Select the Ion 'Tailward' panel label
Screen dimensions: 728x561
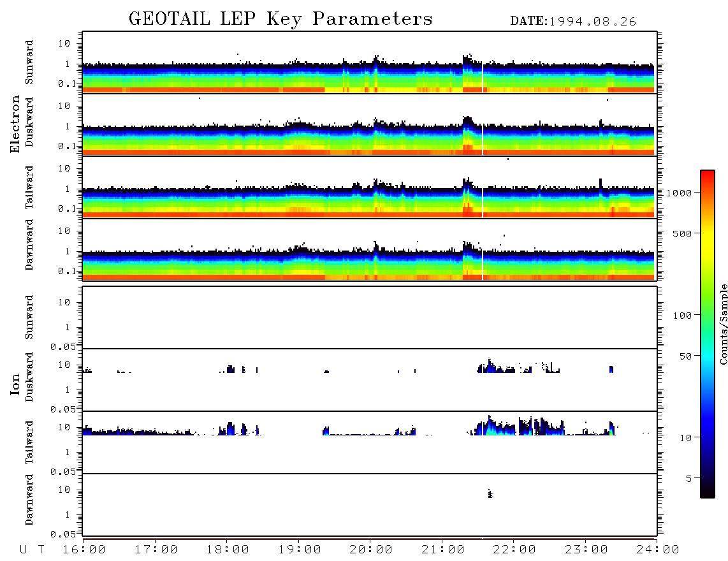(29, 442)
